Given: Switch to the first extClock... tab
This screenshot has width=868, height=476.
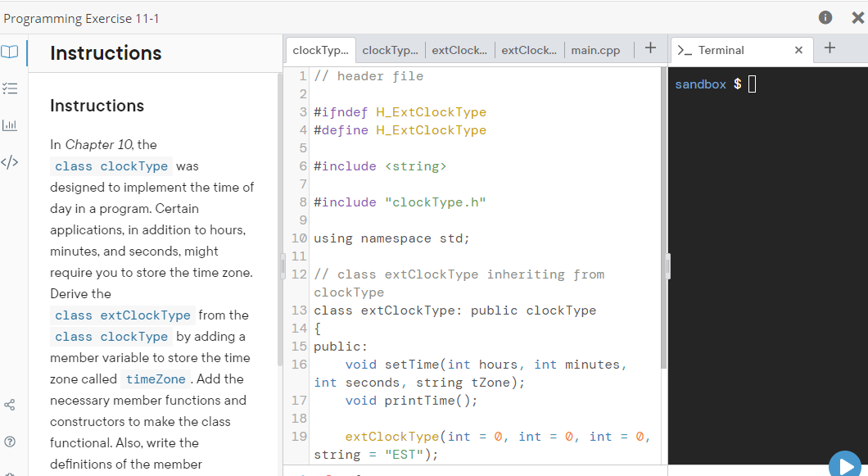Looking at the screenshot, I should 459,51.
